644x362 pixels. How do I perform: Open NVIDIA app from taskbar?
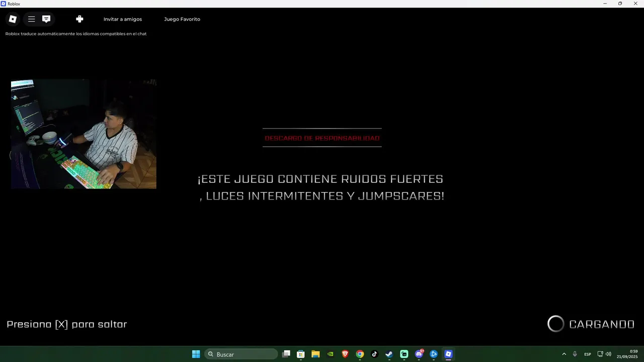tap(330, 354)
